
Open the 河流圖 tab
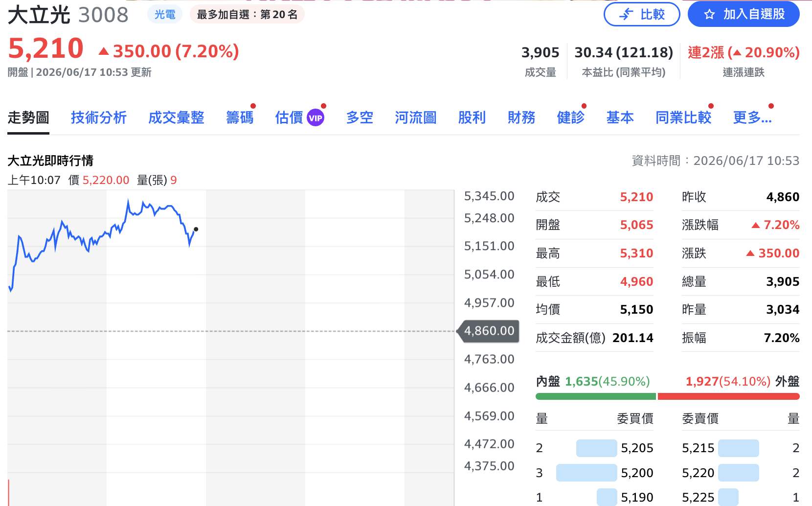pyautogui.click(x=416, y=117)
